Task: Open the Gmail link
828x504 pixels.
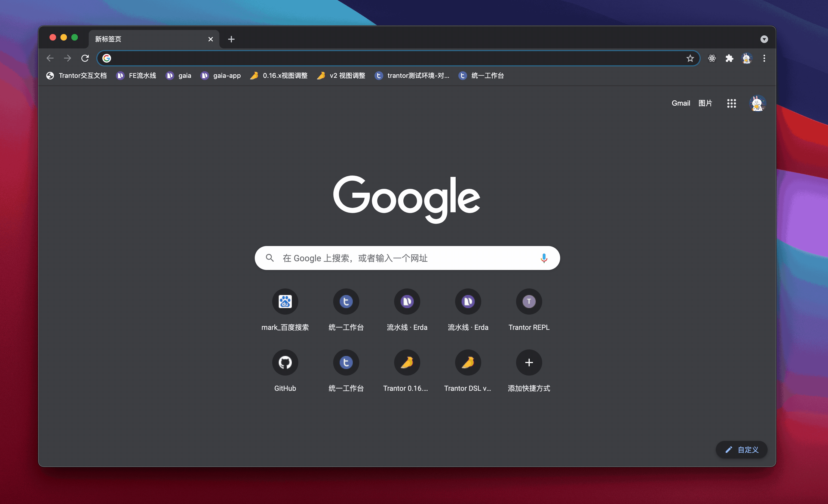Action: click(x=680, y=103)
